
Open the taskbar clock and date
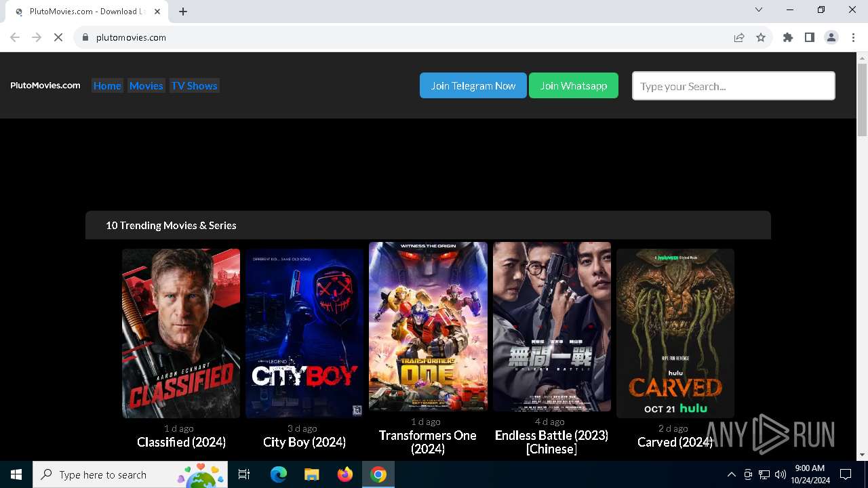tap(810, 474)
